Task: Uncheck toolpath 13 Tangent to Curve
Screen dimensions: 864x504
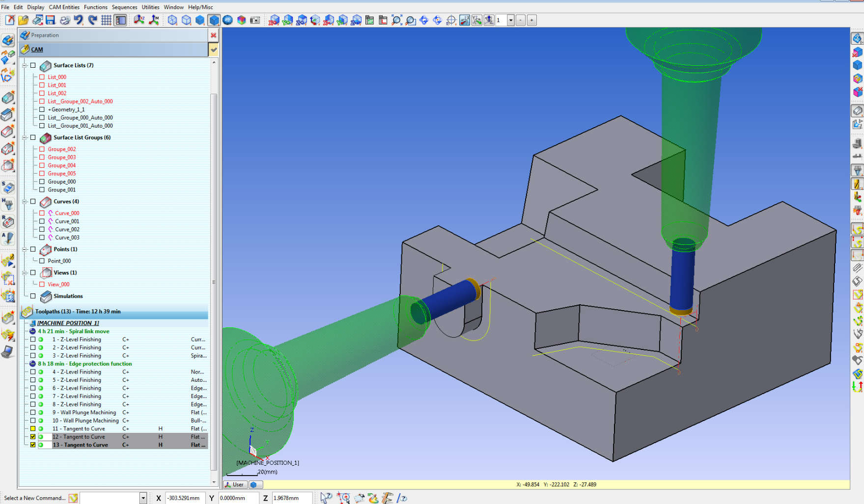Action: (33, 445)
